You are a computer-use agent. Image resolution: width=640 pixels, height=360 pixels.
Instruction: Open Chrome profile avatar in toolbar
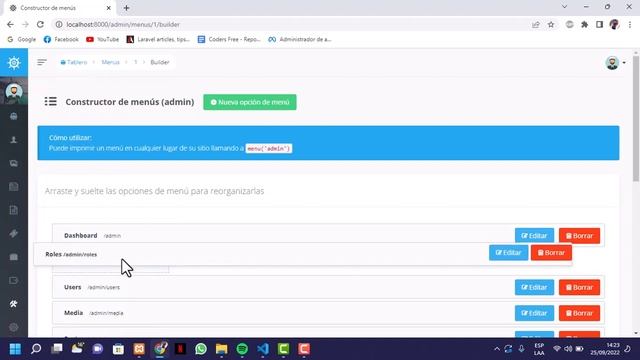tap(614, 24)
